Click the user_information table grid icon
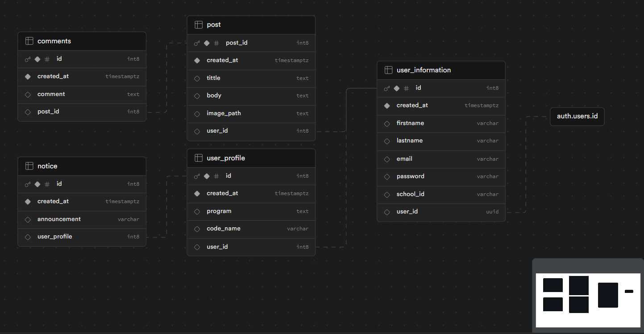This screenshot has width=644, height=334. 388,70
